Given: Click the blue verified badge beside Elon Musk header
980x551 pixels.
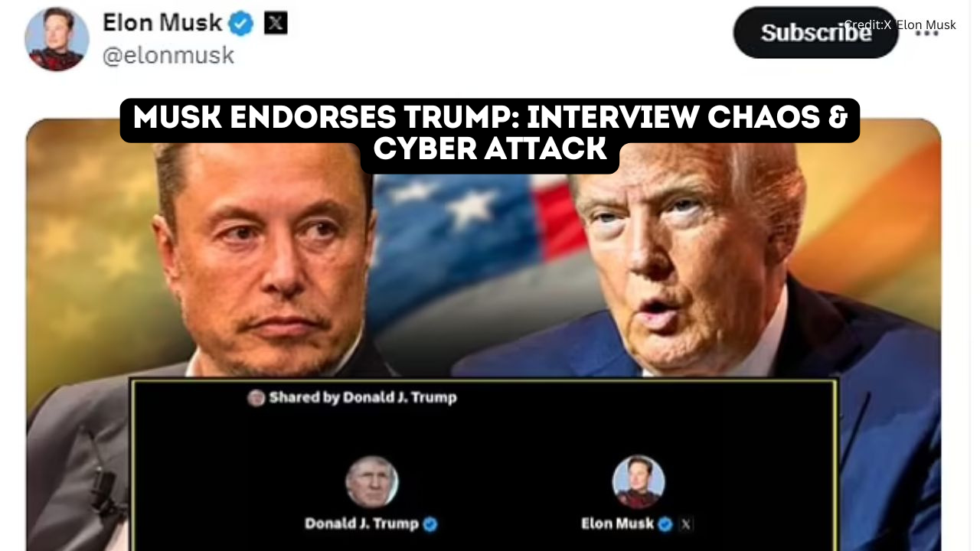Looking at the screenshot, I should click(x=242, y=24).
